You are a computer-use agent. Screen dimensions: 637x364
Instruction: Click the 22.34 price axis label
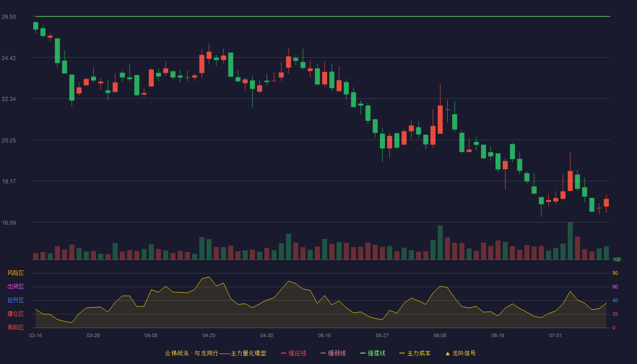pos(9,99)
